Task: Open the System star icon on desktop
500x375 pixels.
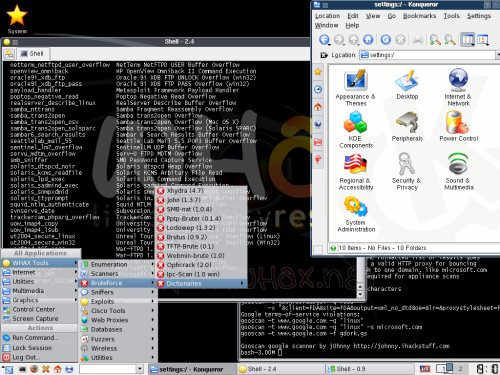Action: pyautogui.click(x=17, y=19)
